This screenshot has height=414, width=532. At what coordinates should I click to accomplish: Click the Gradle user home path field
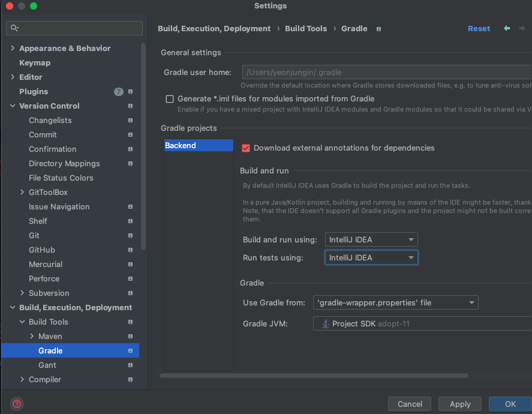pos(387,72)
